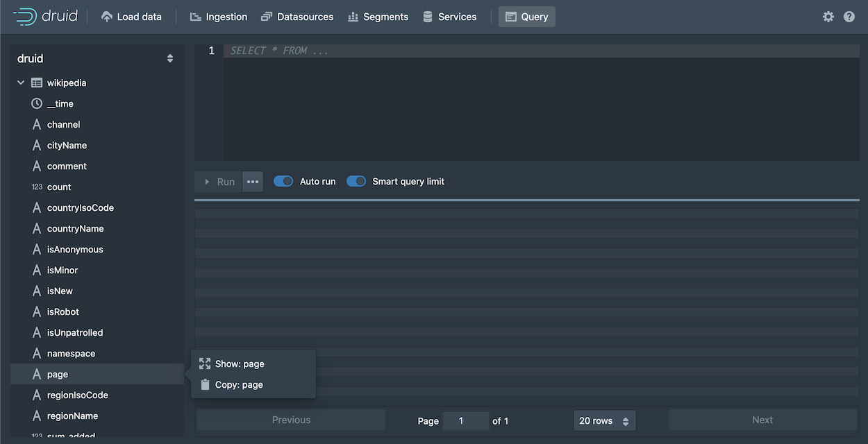Toggle Auto run switch
This screenshot has width=868, height=444.
pos(283,181)
